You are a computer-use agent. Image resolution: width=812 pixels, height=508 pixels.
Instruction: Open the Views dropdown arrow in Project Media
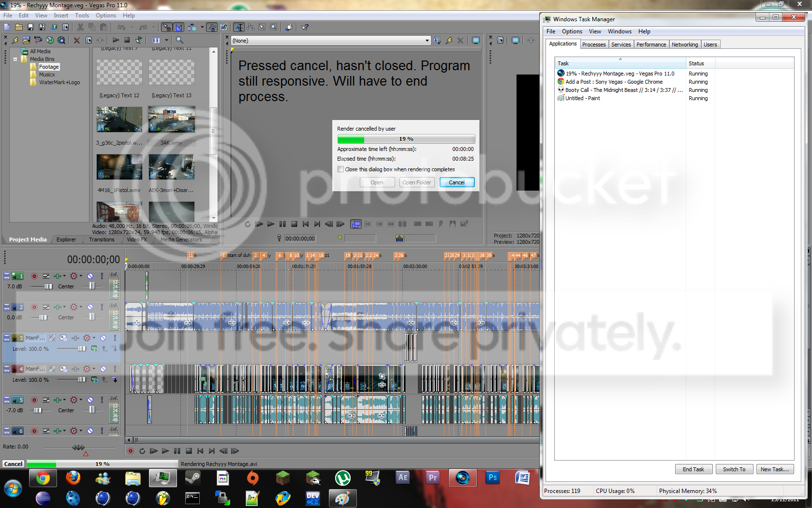pos(166,40)
